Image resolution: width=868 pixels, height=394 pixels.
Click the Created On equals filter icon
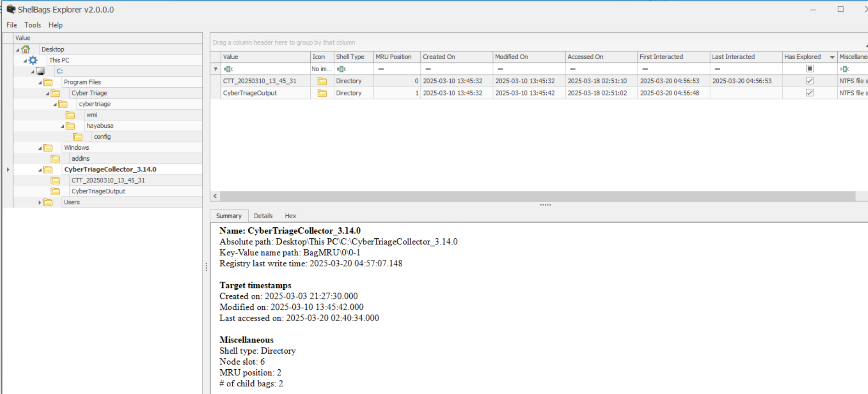[428, 69]
